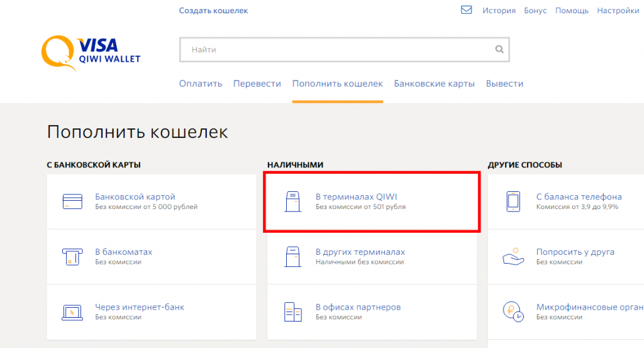Screen dimensions: 644x348
Task: Click the hand with coin icon
Action: point(513,257)
